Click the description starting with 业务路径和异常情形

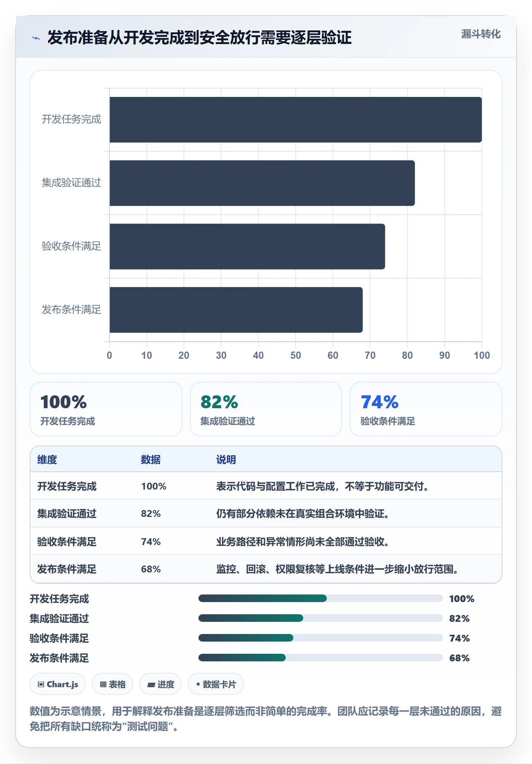click(x=302, y=541)
